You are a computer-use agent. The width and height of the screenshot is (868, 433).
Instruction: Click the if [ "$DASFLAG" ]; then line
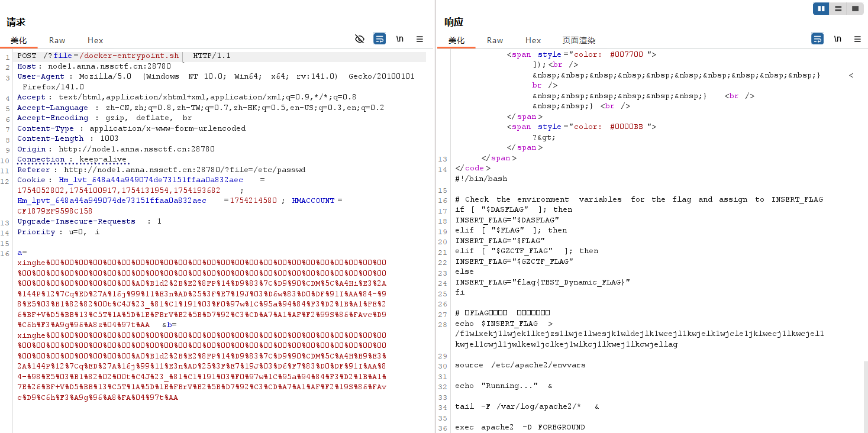click(514, 209)
